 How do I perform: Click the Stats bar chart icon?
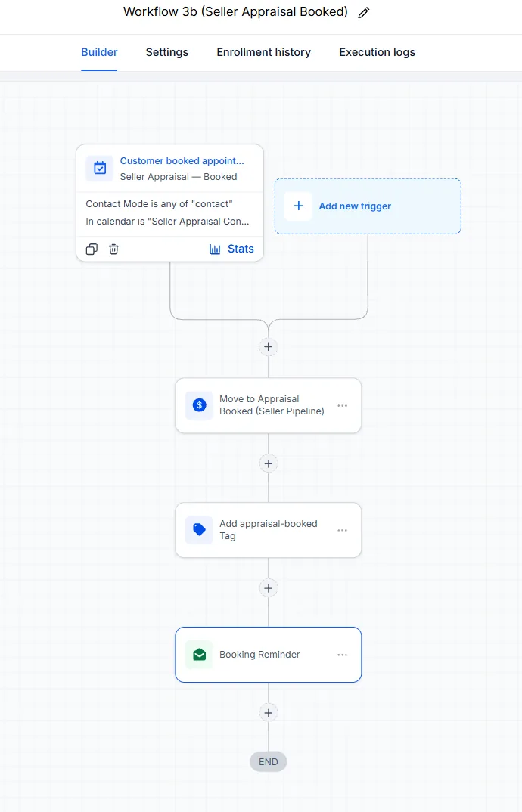click(x=215, y=249)
